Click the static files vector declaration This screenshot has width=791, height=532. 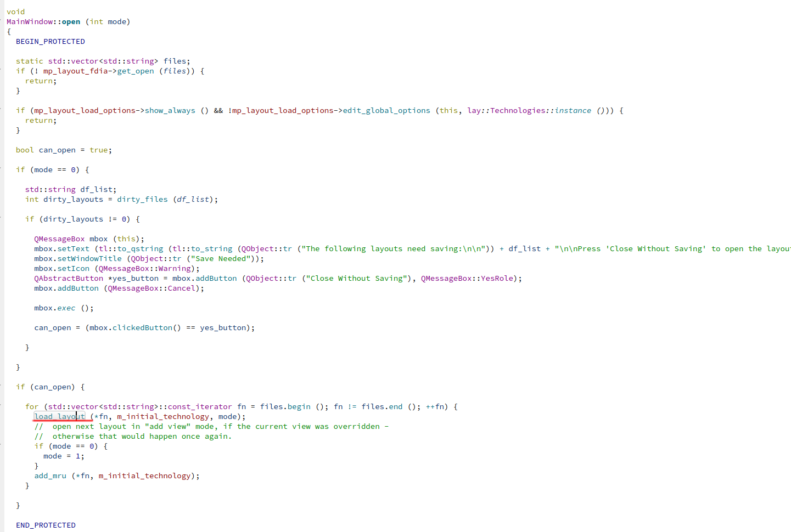pos(103,61)
